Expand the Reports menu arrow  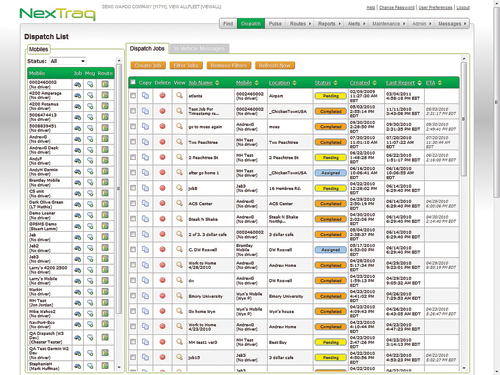pos(339,24)
